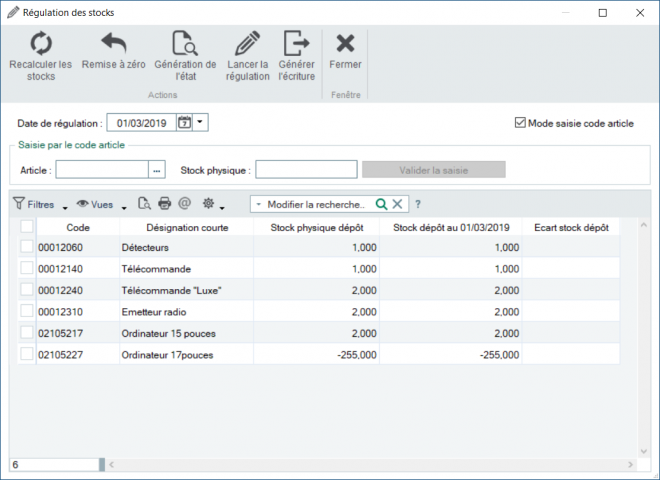Click the Remise à zéro icon
Viewport: 660px width, 480px height.
tap(114, 45)
